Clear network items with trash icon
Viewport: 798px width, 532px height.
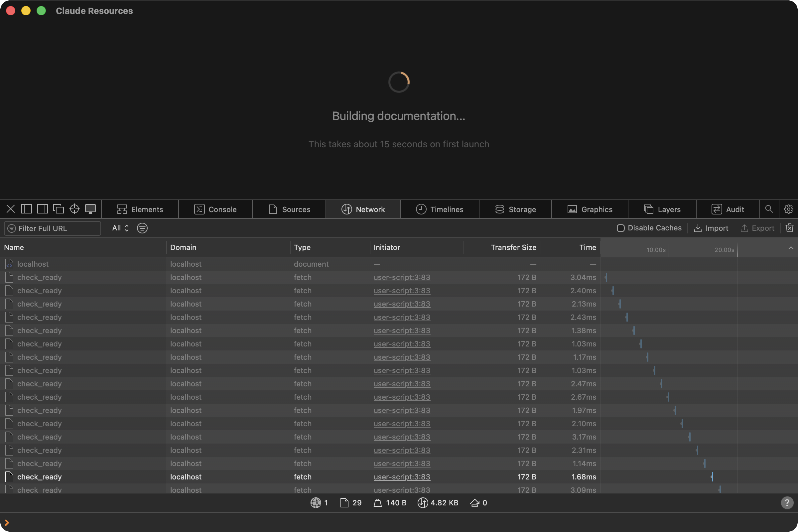coord(789,228)
